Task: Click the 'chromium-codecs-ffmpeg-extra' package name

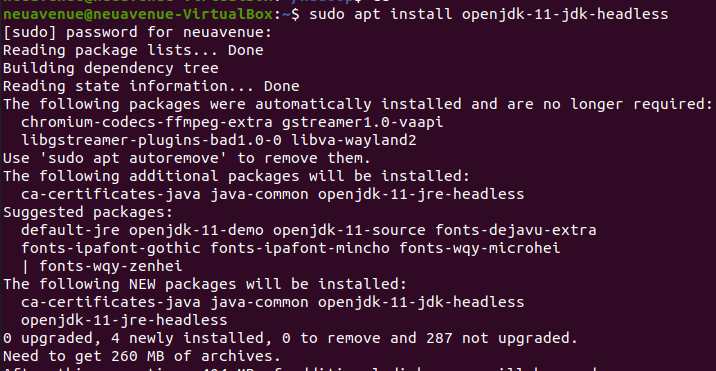Action: tap(147, 122)
